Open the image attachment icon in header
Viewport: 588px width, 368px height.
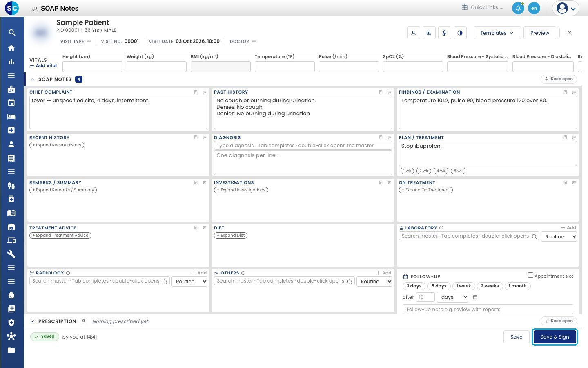[x=429, y=33]
